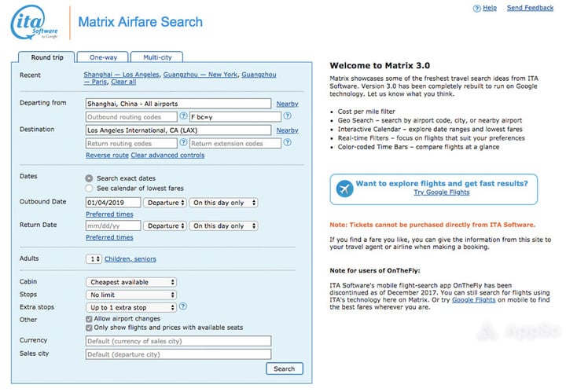
Task: Click the Help question mark icon
Action: (476, 9)
